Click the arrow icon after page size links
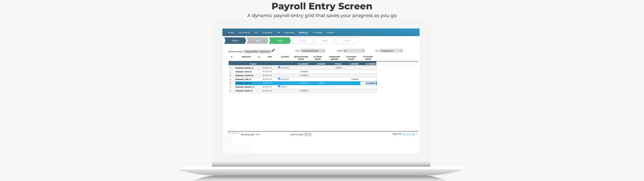The height and width of the screenshot is (181, 644). tap(417, 134)
